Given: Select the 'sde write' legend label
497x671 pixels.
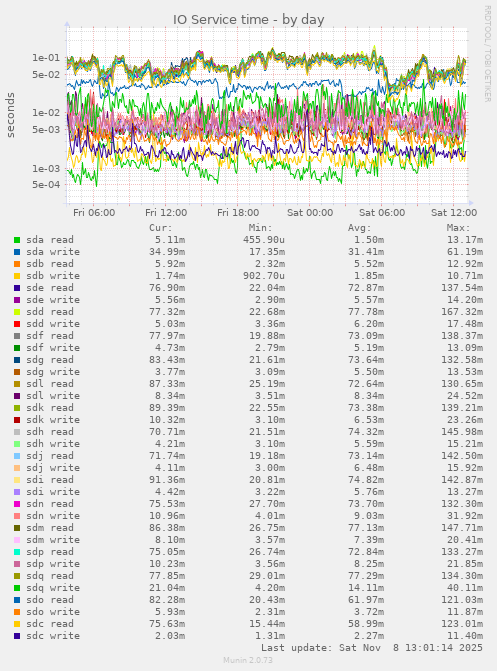Looking at the screenshot, I should [x=53, y=300].
